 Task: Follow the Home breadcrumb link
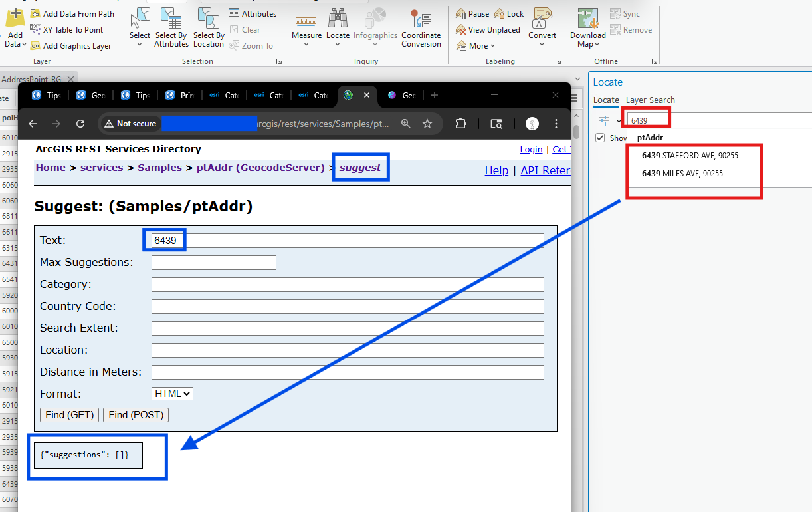tap(51, 168)
